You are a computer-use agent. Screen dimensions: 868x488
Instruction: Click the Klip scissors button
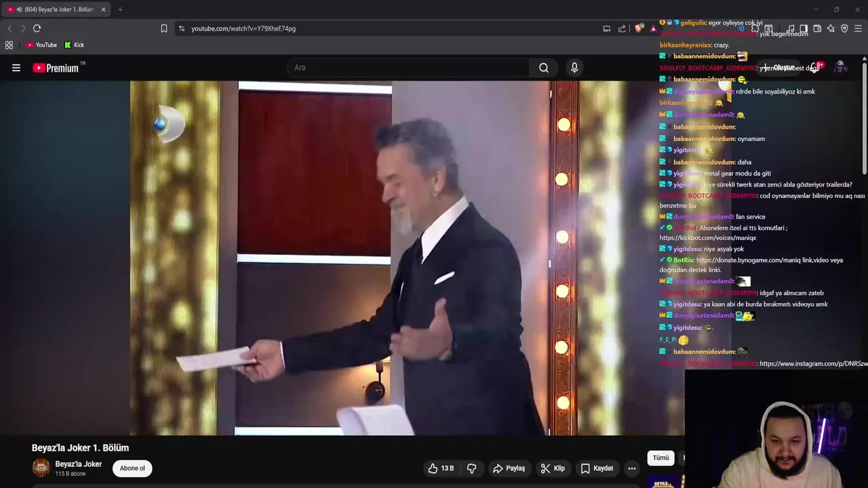(x=553, y=468)
